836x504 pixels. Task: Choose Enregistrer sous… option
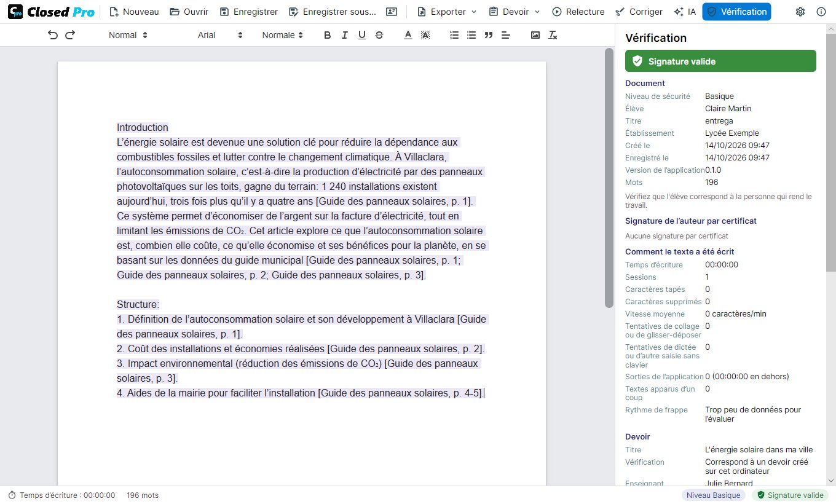pos(332,12)
